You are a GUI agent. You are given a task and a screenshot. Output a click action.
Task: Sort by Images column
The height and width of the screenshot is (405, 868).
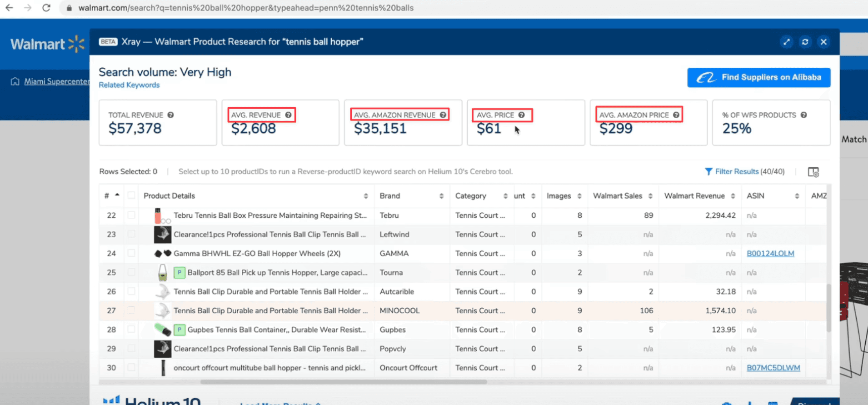point(579,196)
